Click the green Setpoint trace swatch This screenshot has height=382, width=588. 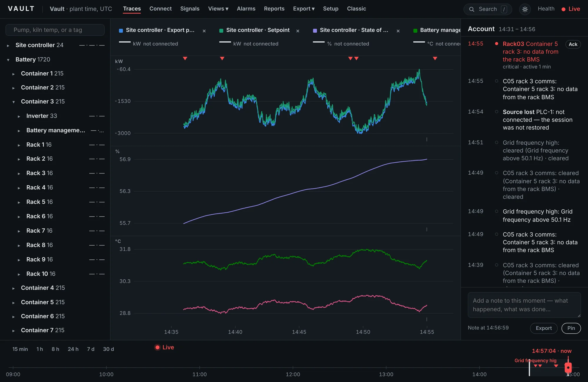[221, 31]
